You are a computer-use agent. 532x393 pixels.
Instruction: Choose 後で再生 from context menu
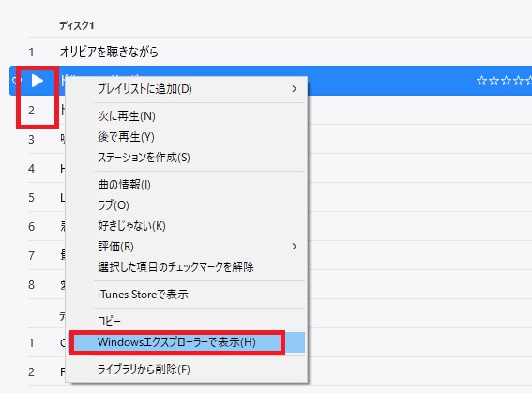point(127,137)
